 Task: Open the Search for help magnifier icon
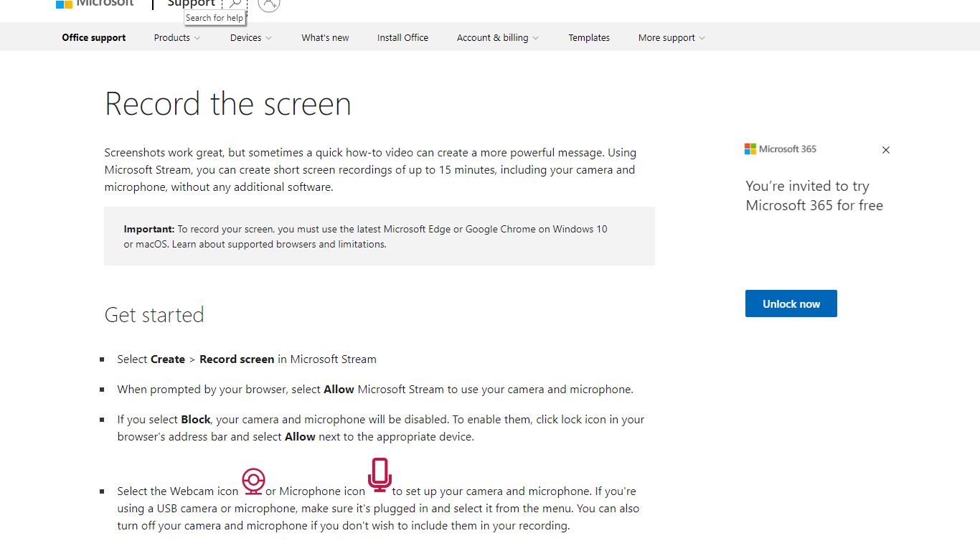click(235, 4)
